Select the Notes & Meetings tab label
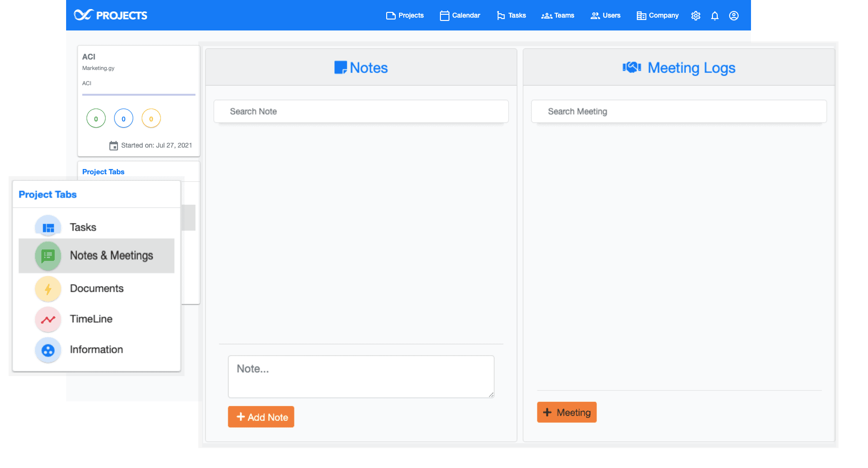 pyautogui.click(x=112, y=256)
